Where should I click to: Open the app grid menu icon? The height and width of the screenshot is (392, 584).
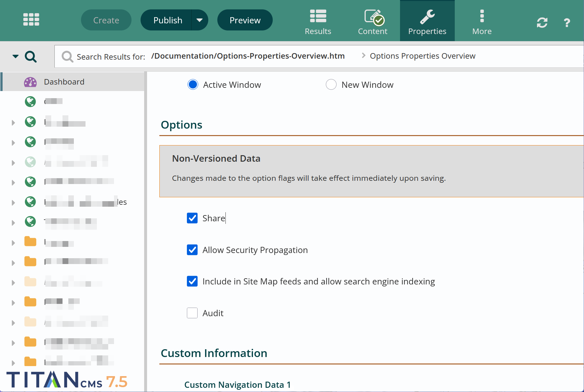tap(31, 20)
